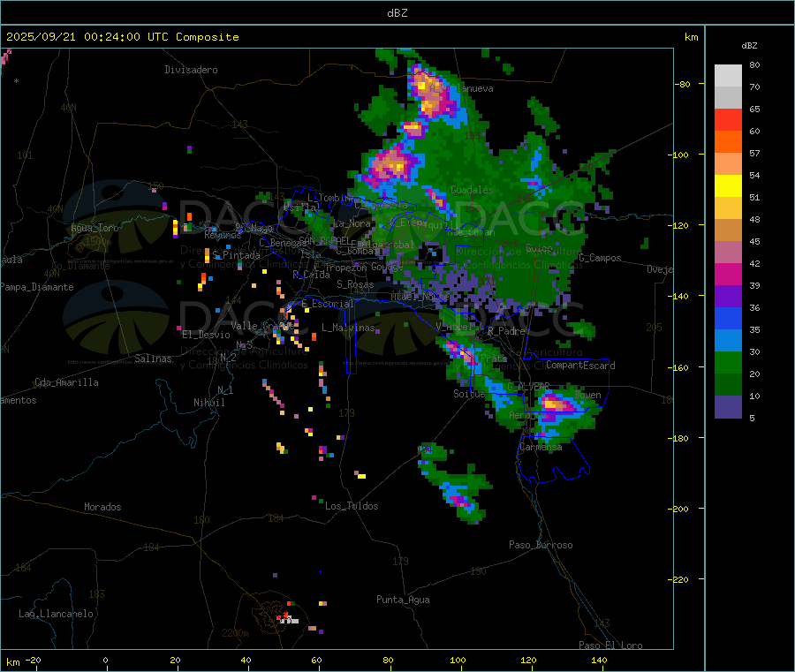Image resolution: width=795 pixels, height=672 pixels.
Task: Click the magenta 39 dBZ legend swatch
Action: [x=728, y=274]
